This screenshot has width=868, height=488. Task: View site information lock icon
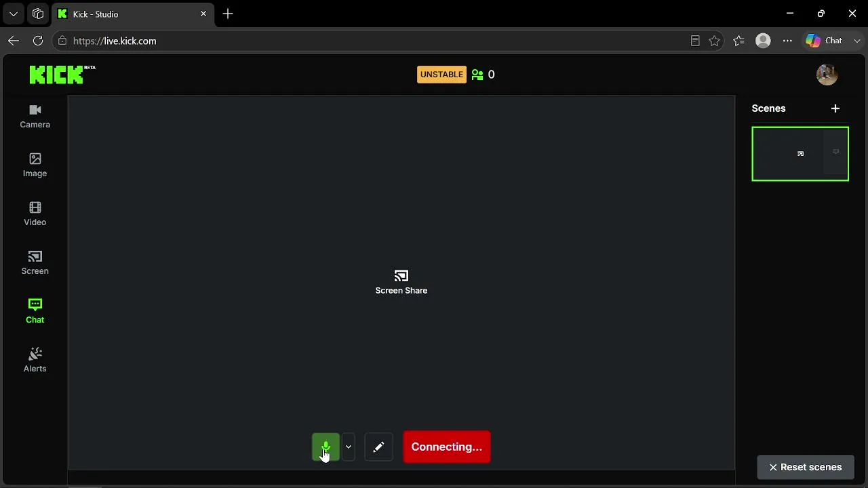coord(62,41)
